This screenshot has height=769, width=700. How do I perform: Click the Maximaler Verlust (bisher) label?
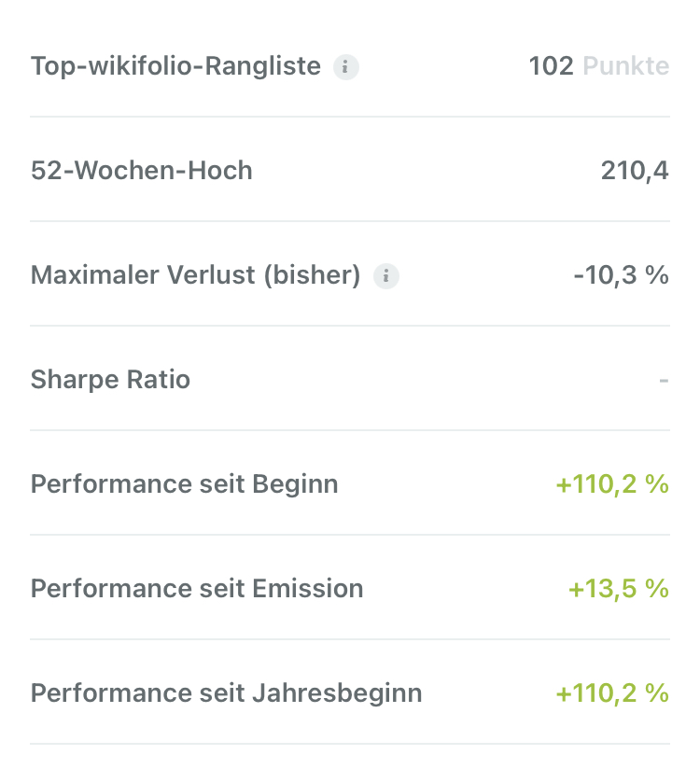tap(195, 275)
